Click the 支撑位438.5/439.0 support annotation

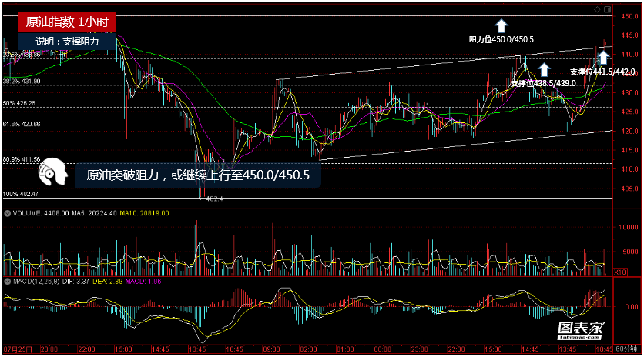click(543, 84)
